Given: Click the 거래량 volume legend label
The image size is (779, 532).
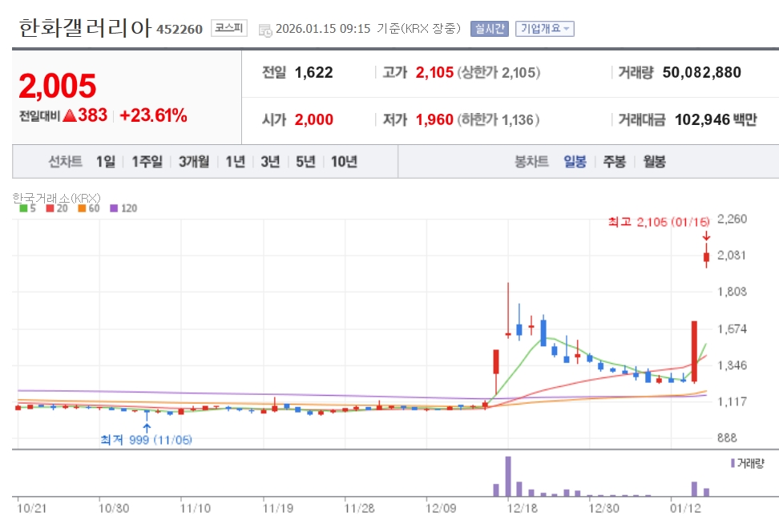Looking at the screenshot, I should [750, 463].
